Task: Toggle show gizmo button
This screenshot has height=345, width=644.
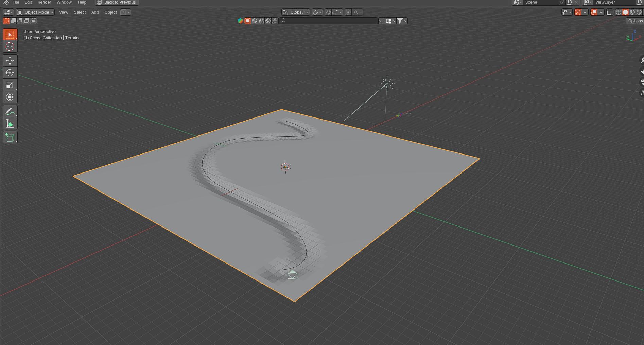Action: pos(578,12)
